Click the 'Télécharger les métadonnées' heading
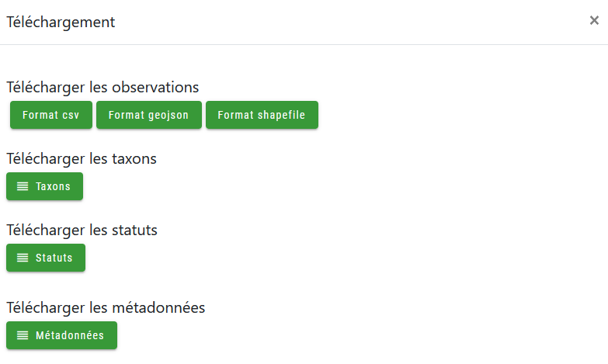 [x=106, y=307]
